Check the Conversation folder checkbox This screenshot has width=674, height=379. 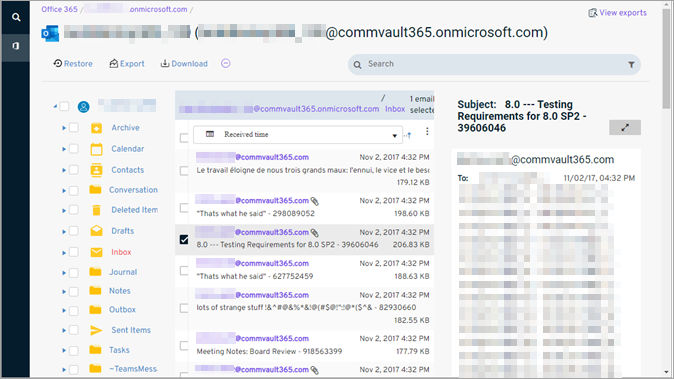(x=74, y=190)
